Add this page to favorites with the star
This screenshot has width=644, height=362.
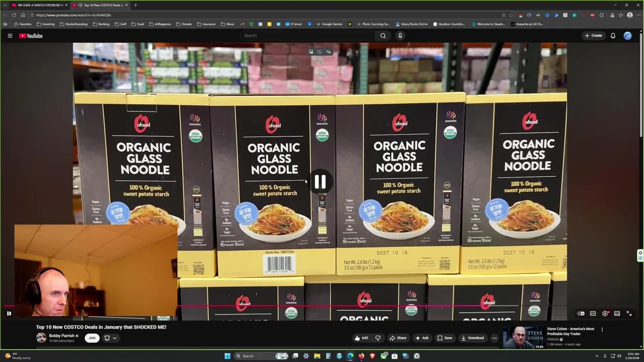[511, 15]
